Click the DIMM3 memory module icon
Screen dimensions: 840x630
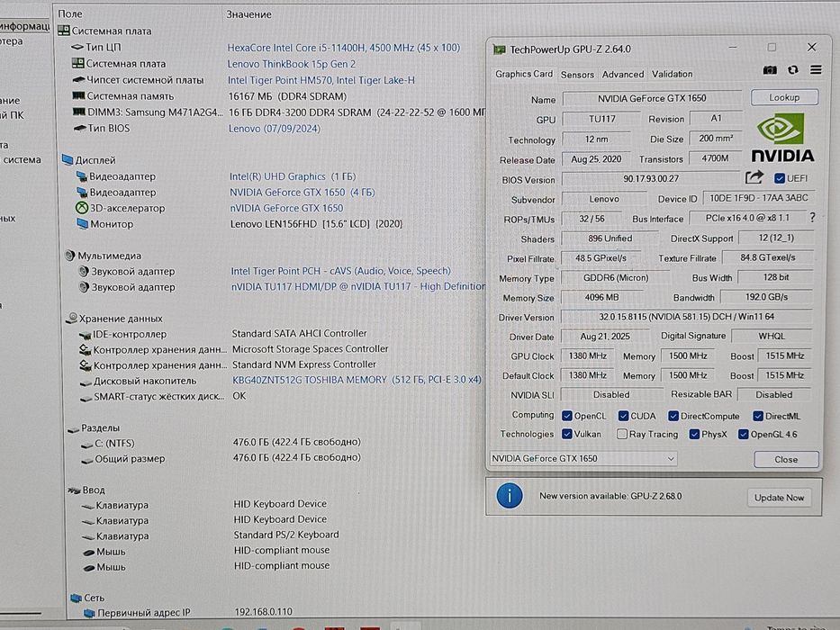coord(79,112)
